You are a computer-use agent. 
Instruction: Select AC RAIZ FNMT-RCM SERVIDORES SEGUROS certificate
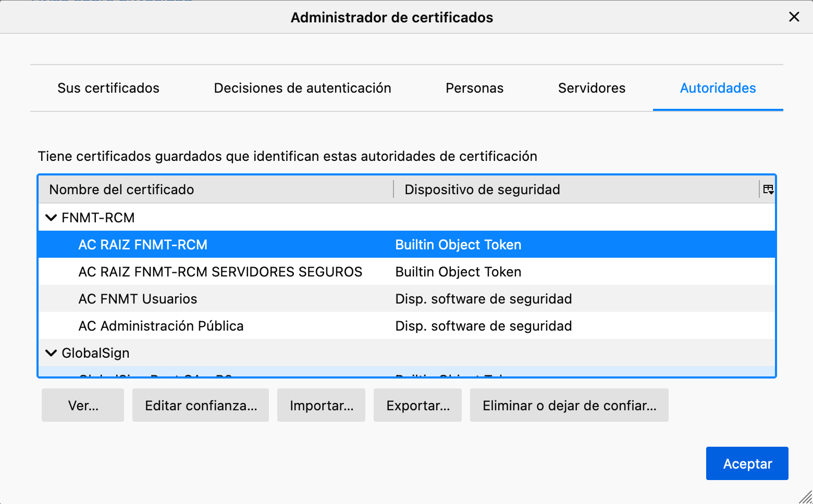[x=220, y=272]
